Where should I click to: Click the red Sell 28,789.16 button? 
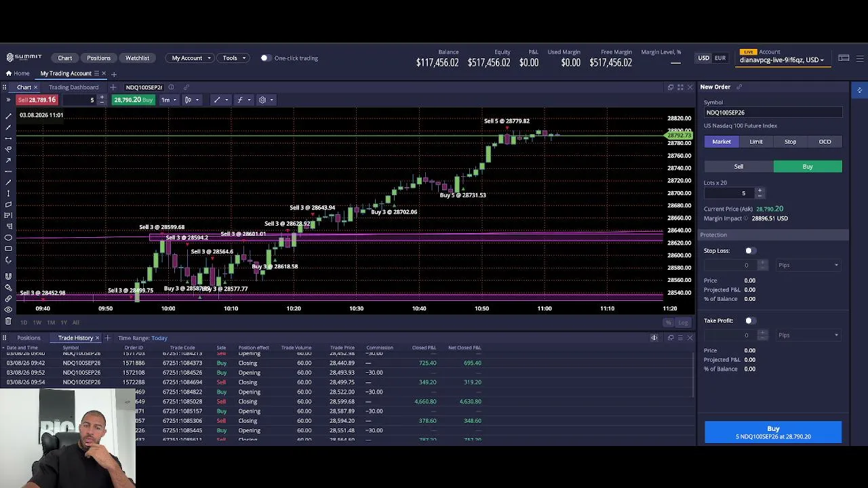point(37,100)
